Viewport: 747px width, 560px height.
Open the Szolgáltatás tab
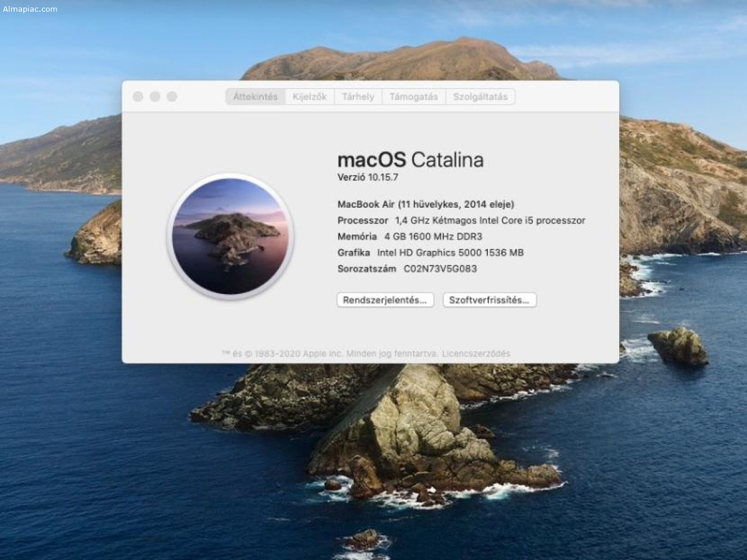pyautogui.click(x=480, y=97)
